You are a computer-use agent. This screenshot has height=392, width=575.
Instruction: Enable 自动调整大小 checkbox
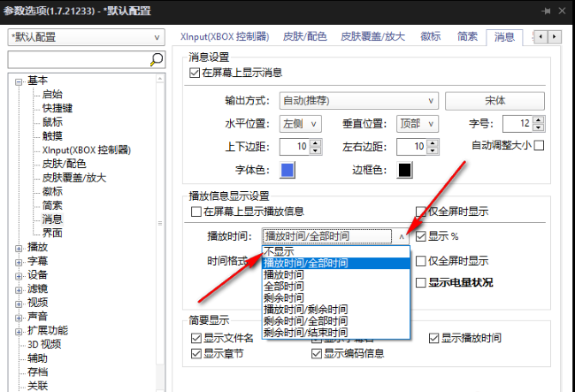pos(539,145)
